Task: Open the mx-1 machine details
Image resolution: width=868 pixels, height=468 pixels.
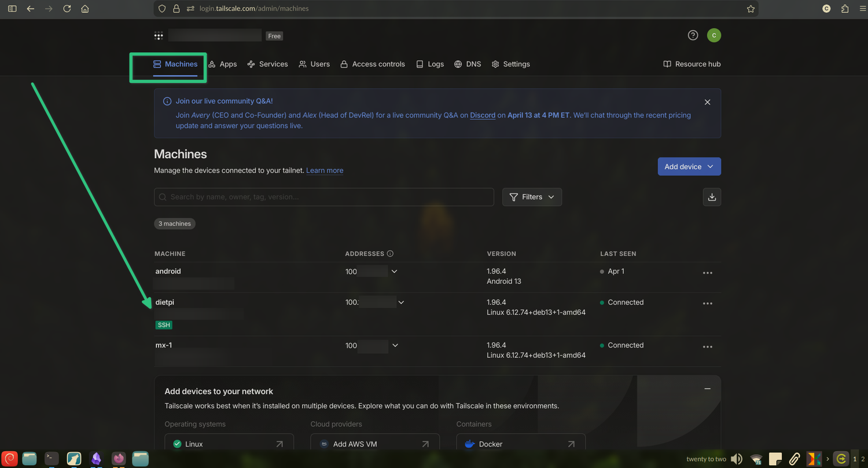Action: pos(164,345)
